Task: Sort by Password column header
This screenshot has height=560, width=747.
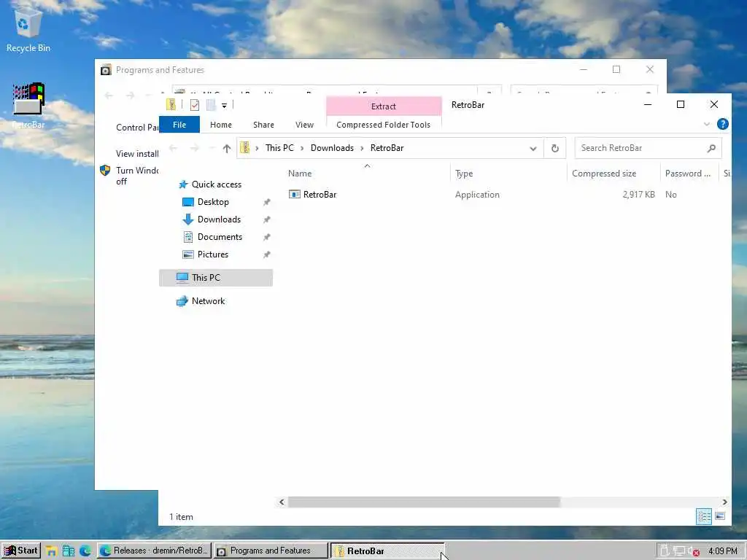Action: (689, 174)
